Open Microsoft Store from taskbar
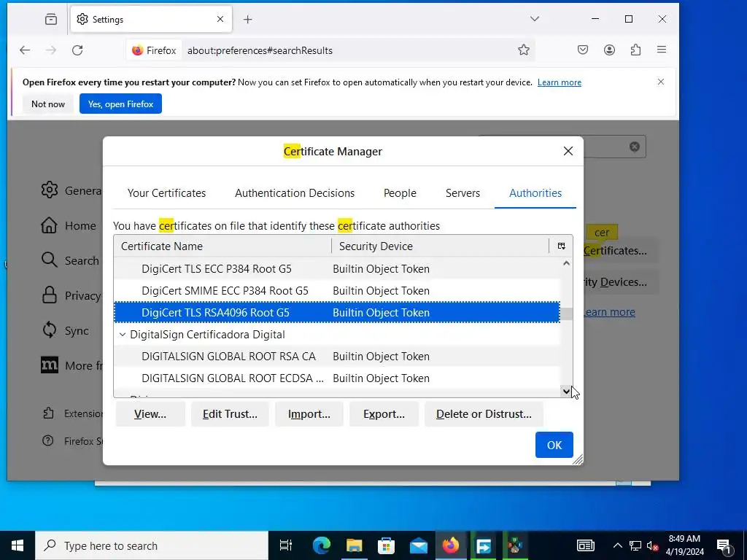This screenshot has width=747, height=560. pos(387,545)
